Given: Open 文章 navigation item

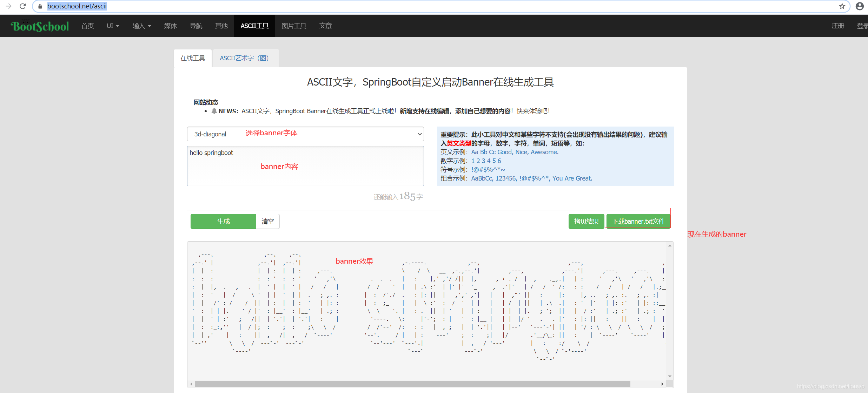Looking at the screenshot, I should pos(325,26).
